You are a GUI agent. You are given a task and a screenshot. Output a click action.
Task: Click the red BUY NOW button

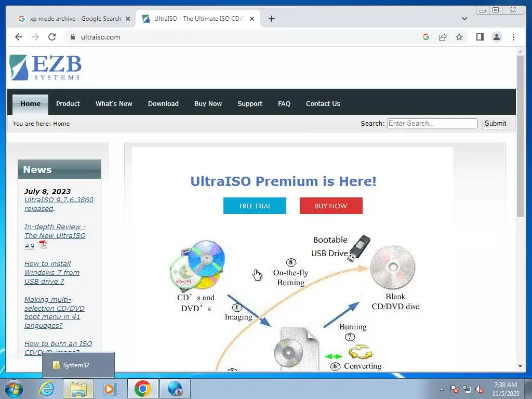331,206
